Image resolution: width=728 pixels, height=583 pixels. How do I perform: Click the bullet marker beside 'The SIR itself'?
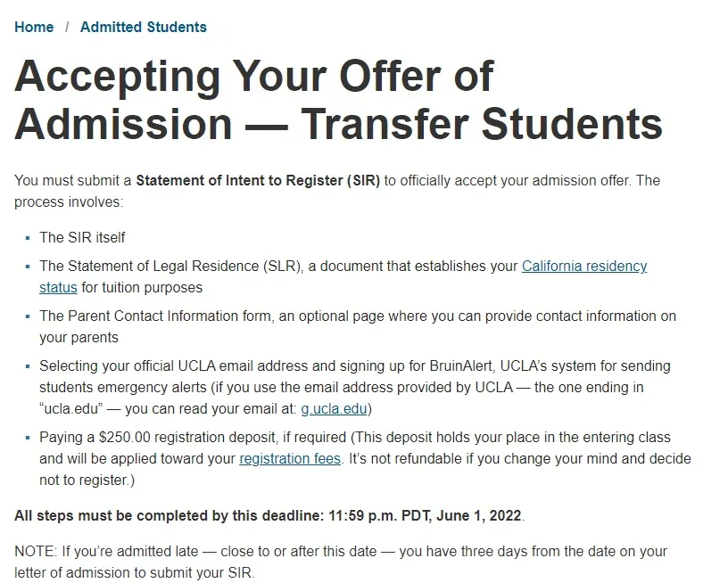pyautogui.click(x=28, y=238)
